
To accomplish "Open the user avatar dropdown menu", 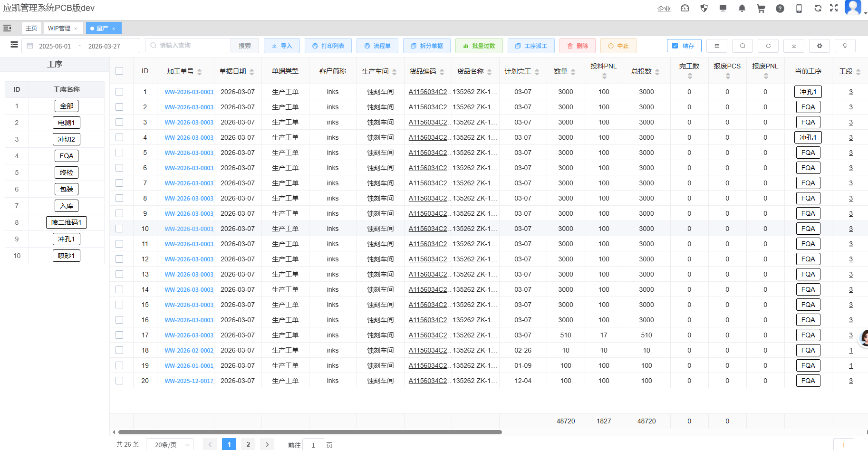I will (x=854, y=8).
